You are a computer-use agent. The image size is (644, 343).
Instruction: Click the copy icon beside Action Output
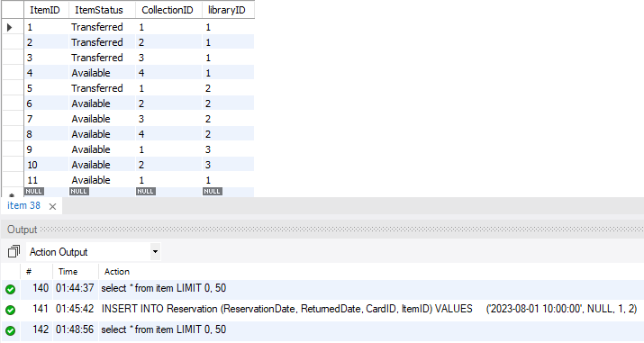pos(14,251)
